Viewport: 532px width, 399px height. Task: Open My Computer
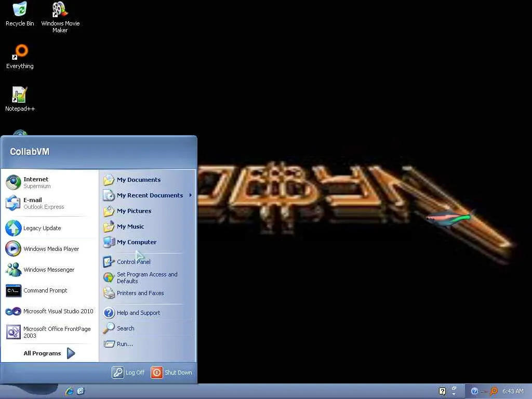(148, 242)
